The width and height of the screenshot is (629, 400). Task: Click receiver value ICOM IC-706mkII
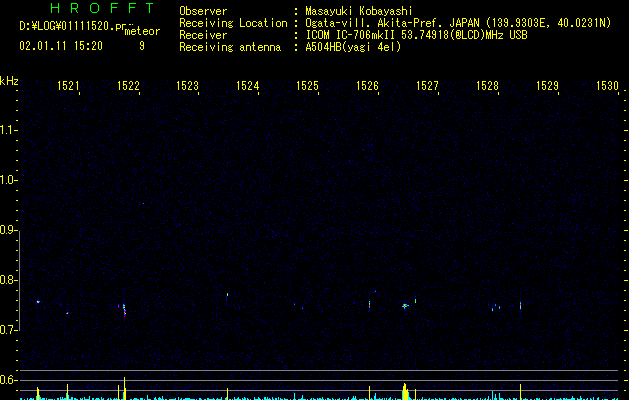351,35
